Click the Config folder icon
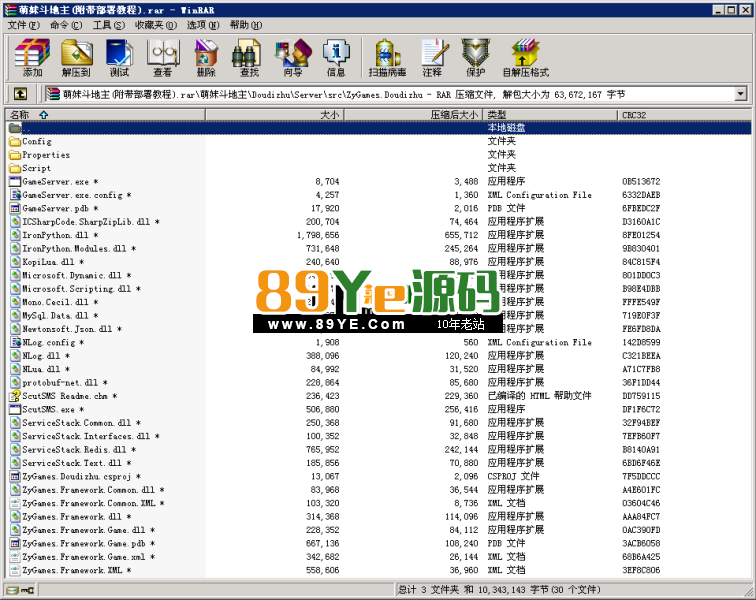 [15, 141]
